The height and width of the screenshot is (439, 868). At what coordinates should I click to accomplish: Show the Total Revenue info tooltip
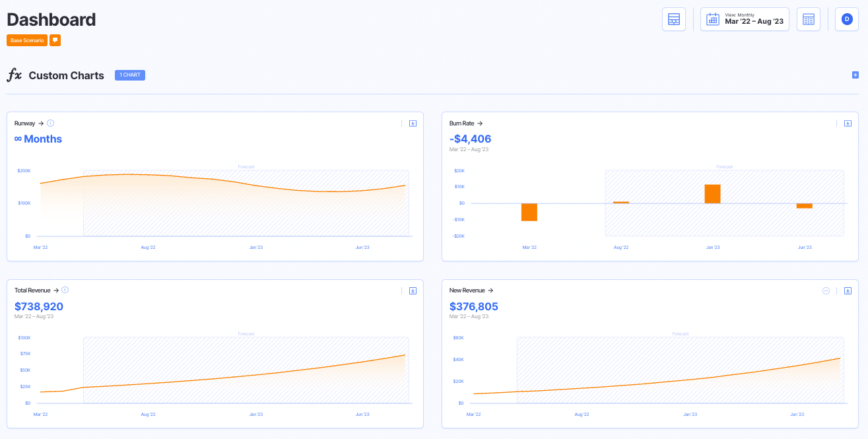click(65, 290)
